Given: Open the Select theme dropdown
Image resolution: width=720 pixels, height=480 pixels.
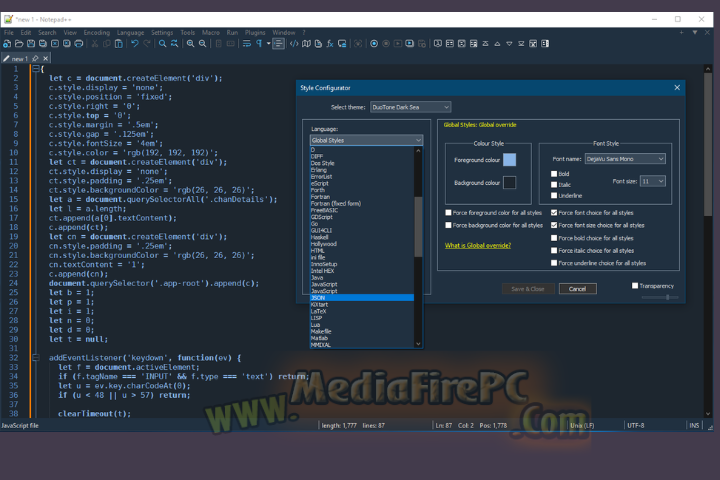Looking at the screenshot, I should 411,107.
